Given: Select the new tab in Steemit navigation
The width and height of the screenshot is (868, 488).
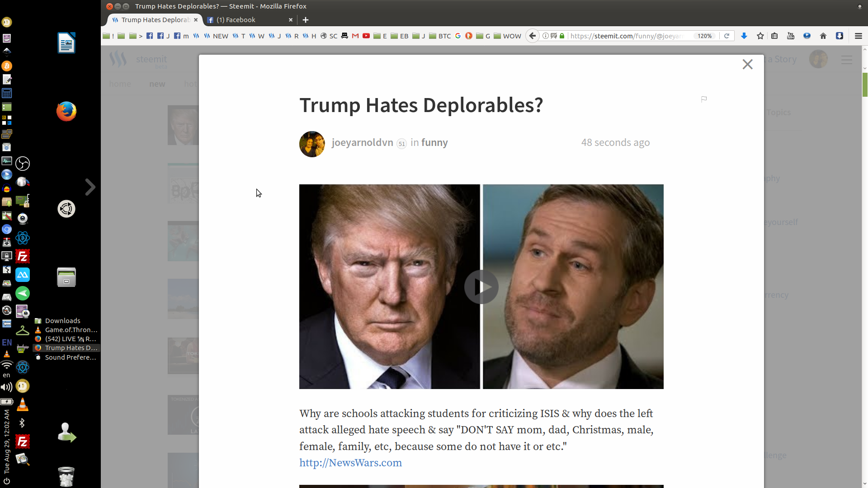Looking at the screenshot, I should click(x=157, y=84).
